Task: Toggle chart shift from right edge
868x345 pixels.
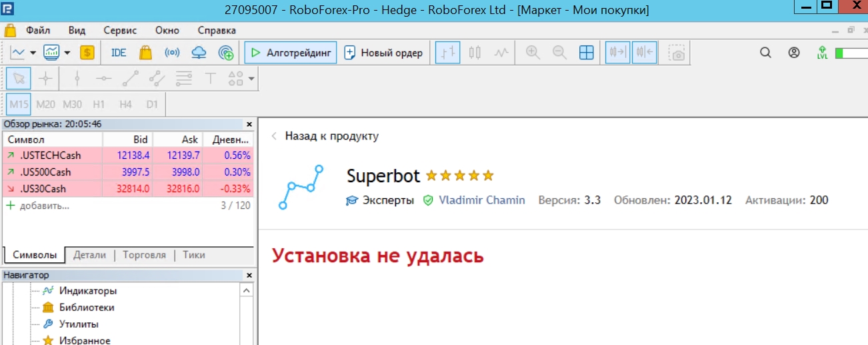Action: (x=645, y=53)
